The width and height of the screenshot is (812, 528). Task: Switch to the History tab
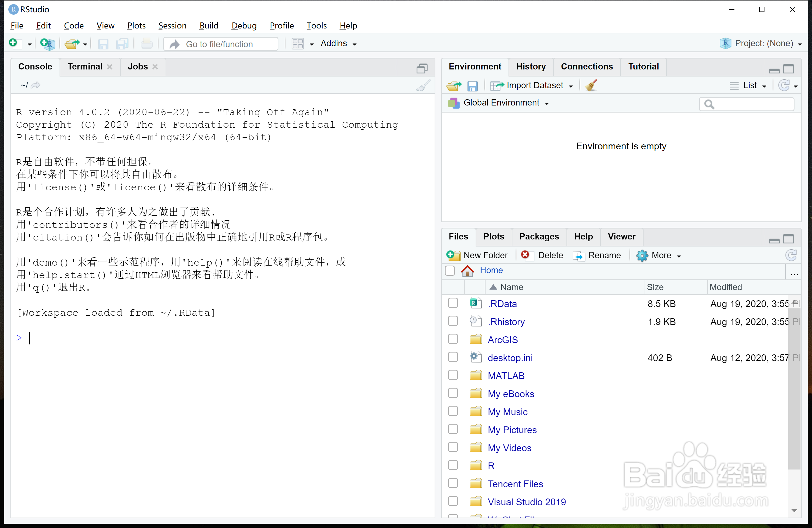point(531,67)
